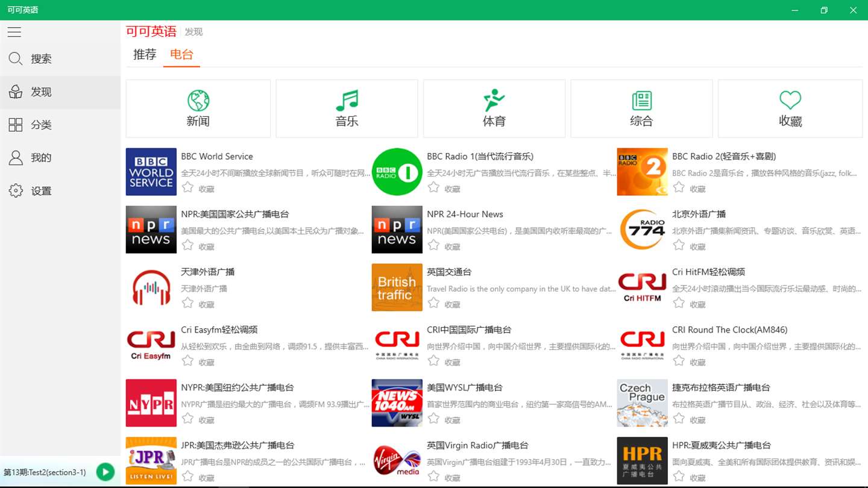
Task: Click the 天津外语广播 headphone logo
Action: click(151, 287)
